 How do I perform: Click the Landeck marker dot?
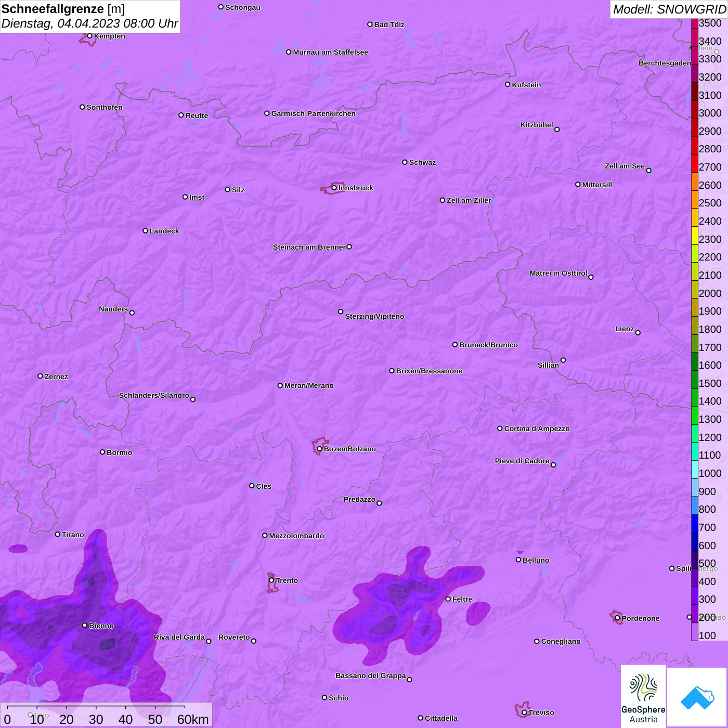145,231
